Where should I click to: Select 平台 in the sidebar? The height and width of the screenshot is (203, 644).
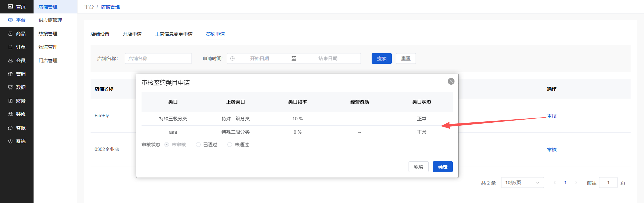point(17,20)
